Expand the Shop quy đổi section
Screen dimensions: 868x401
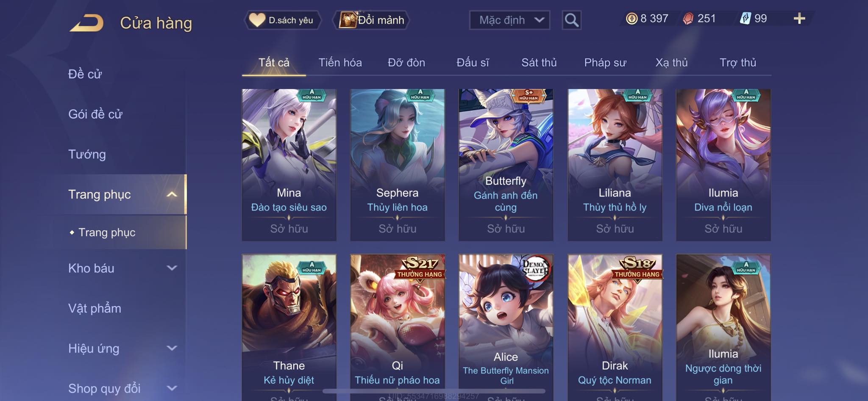[x=172, y=388]
